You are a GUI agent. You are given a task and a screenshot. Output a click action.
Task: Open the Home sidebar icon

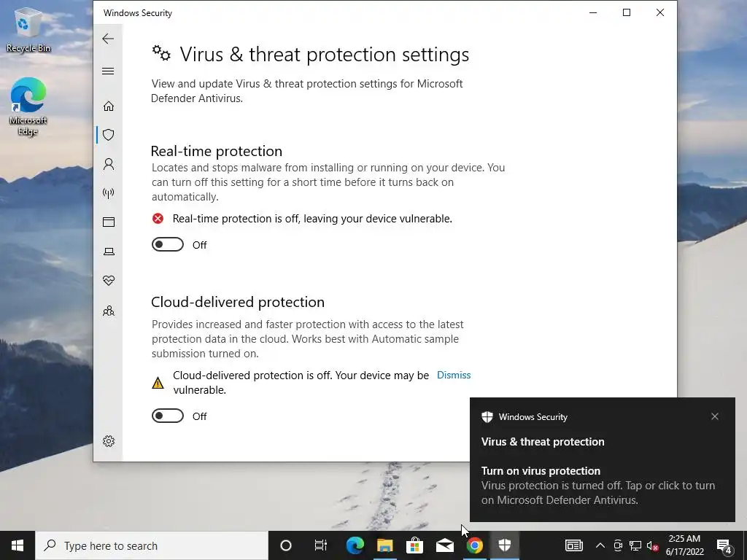(x=109, y=106)
